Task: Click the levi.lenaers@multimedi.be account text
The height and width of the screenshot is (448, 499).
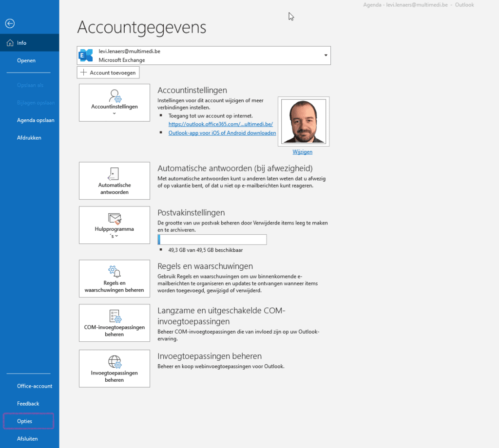Action: point(129,51)
